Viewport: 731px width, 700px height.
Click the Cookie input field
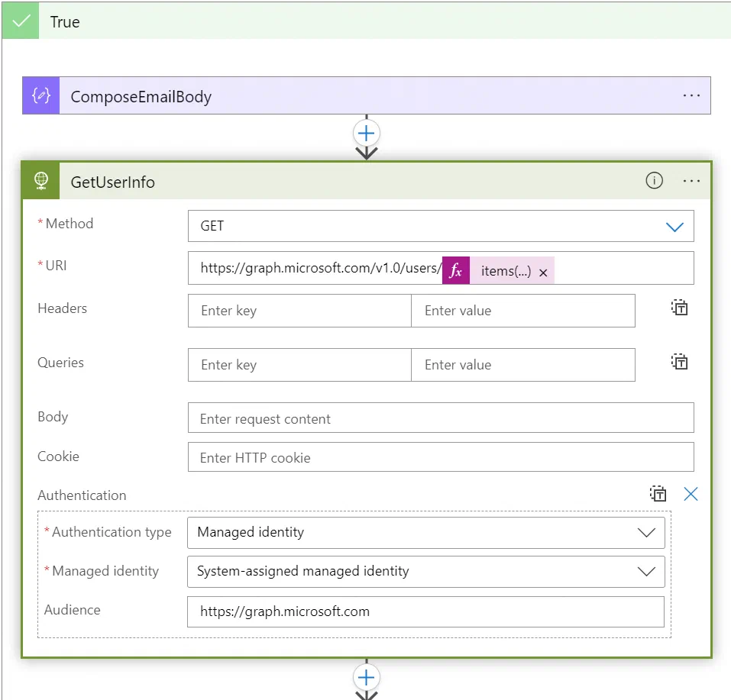(x=441, y=456)
